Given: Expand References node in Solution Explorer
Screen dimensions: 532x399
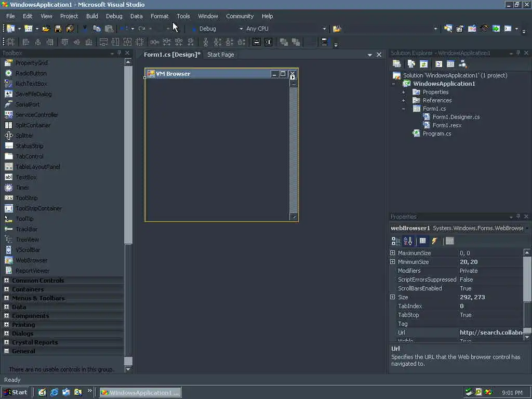Looking at the screenshot, I should (403, 100).
